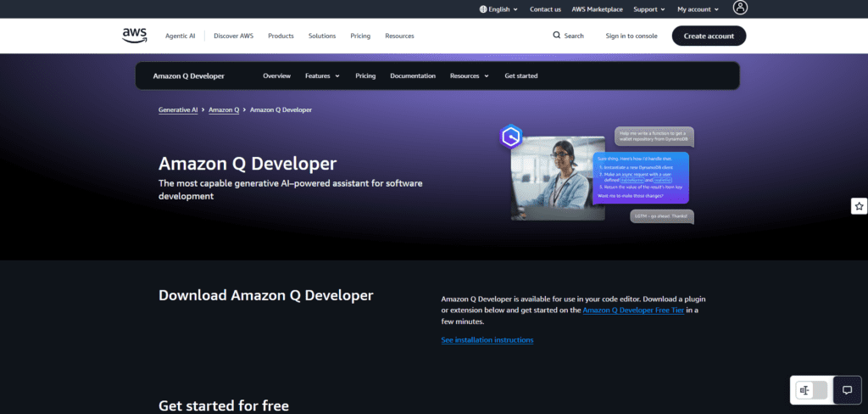The width and height of the screenshot is (868, 414).
Task: Click the user profile avatar icon
Action: [x=740, y=8]
